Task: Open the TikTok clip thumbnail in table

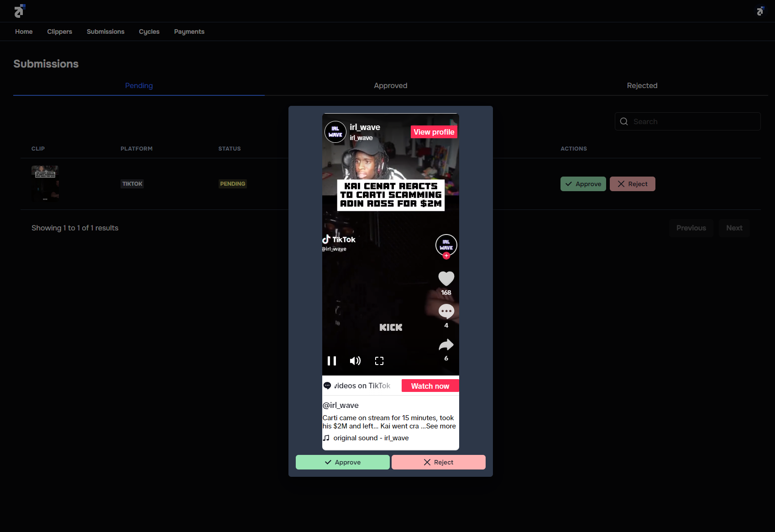Action: pos(45,183)
